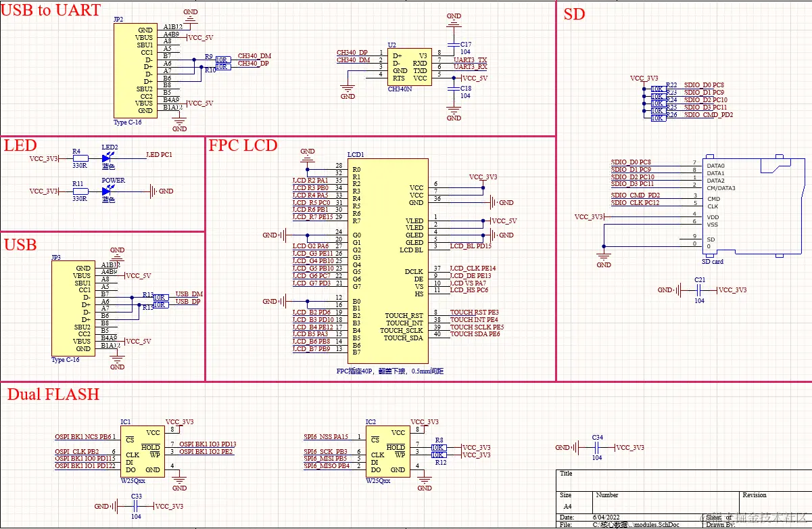This screenshot has height=529, width=812.
Task: Click 'SDIO_CLK PC12' label at SD card
Action: pyautogui.click(x=635, y=203)
